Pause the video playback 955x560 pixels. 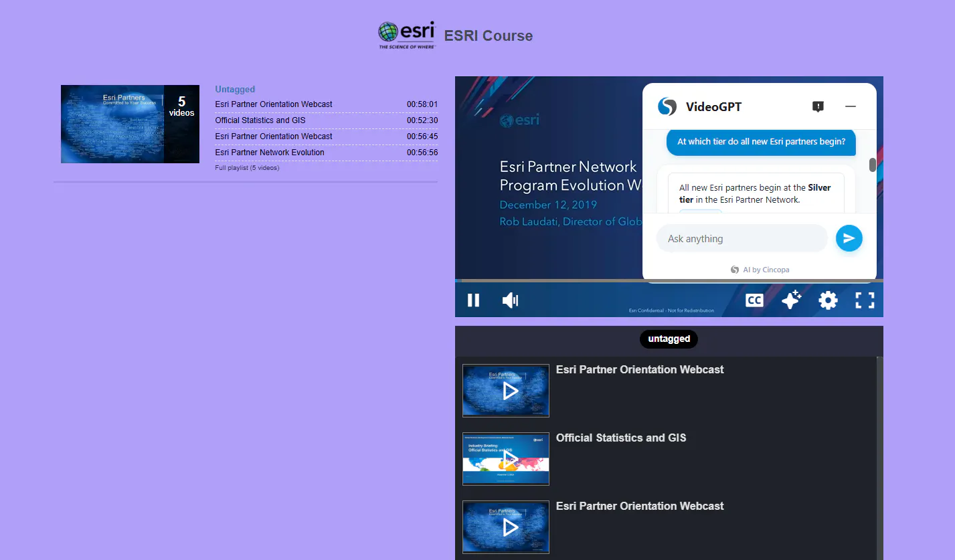473,300
